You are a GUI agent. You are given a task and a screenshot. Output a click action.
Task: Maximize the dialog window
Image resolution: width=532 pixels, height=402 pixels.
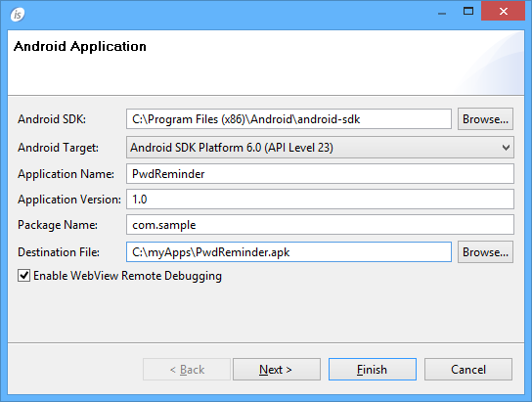(x=468, y=11)
